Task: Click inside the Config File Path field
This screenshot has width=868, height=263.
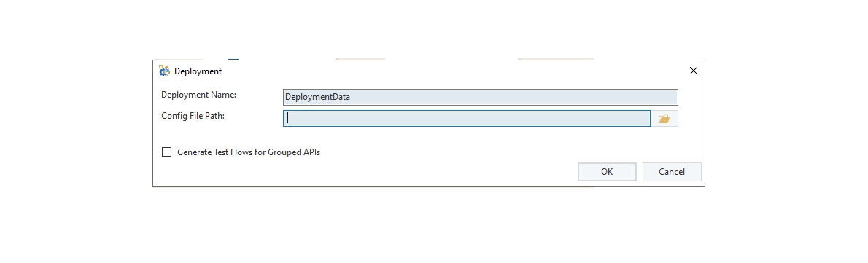Action: pos(467,118)
